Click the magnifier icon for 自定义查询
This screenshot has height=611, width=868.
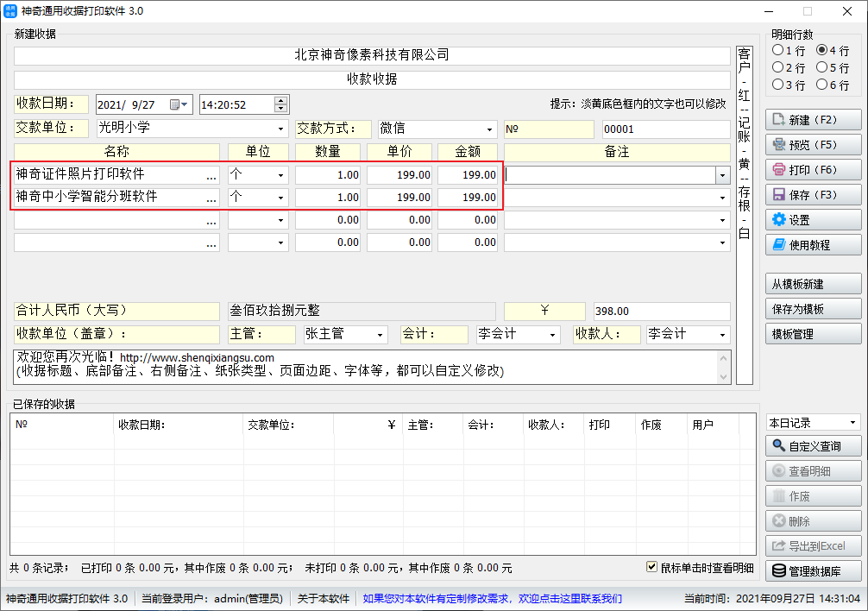point(779,445)
